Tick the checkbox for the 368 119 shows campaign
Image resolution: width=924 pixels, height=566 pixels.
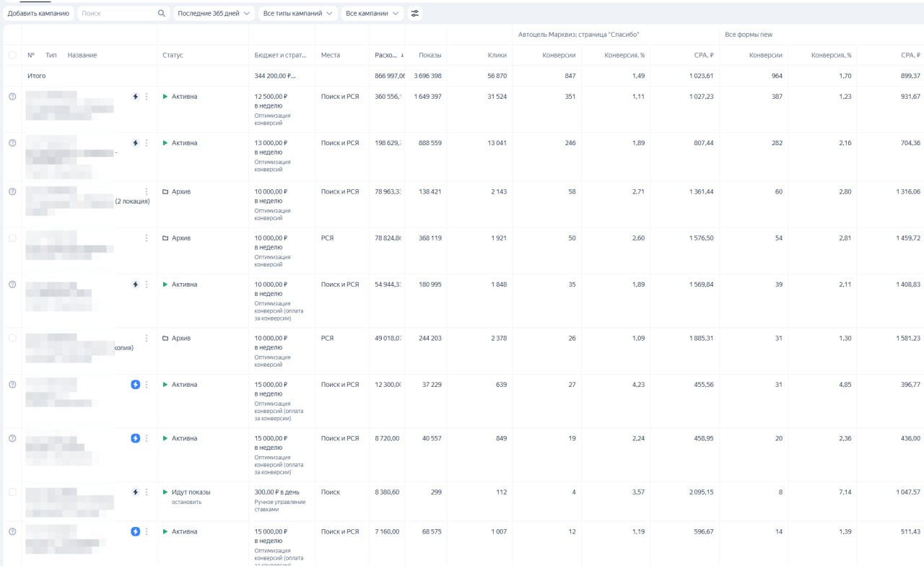coord(12,238)
